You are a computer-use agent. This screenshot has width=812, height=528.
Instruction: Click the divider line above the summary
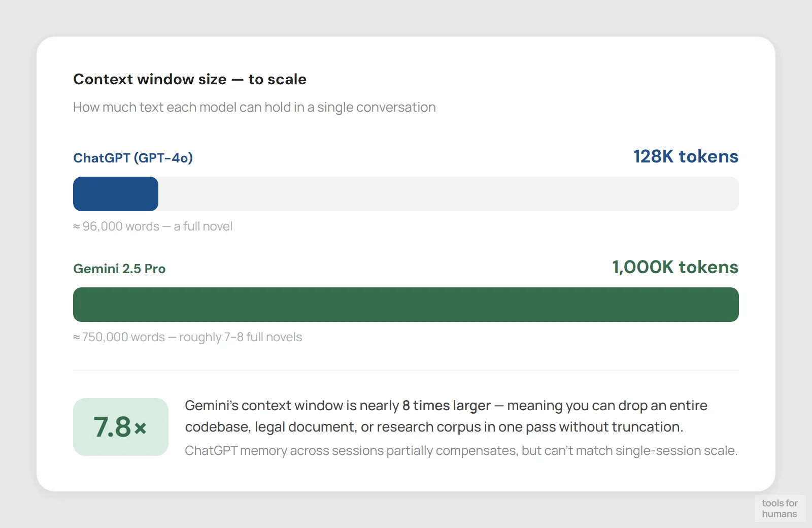406,370
